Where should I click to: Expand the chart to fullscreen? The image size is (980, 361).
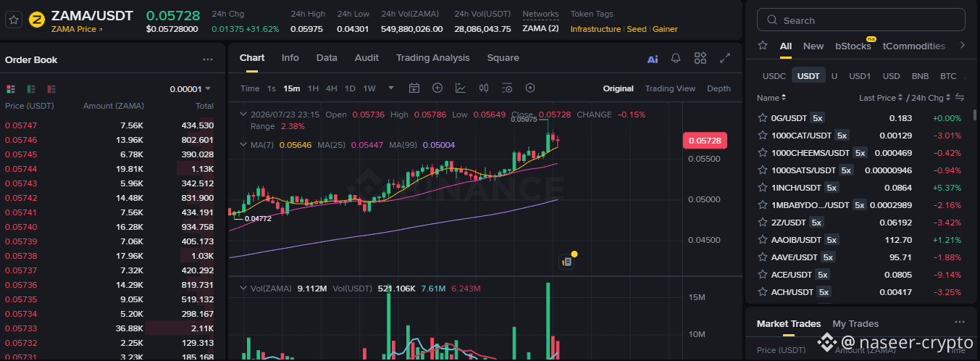coord(725,58)
